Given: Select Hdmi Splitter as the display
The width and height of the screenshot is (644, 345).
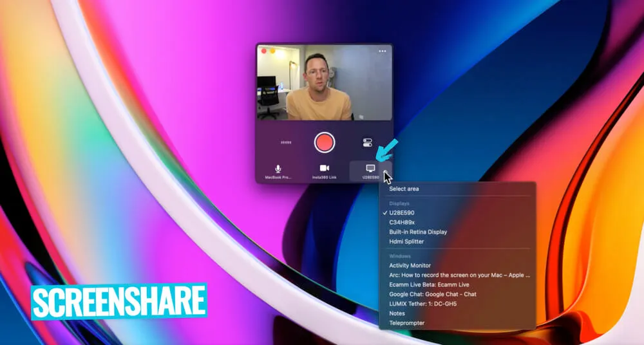Looking at the screenshot, I should (406, 241).
